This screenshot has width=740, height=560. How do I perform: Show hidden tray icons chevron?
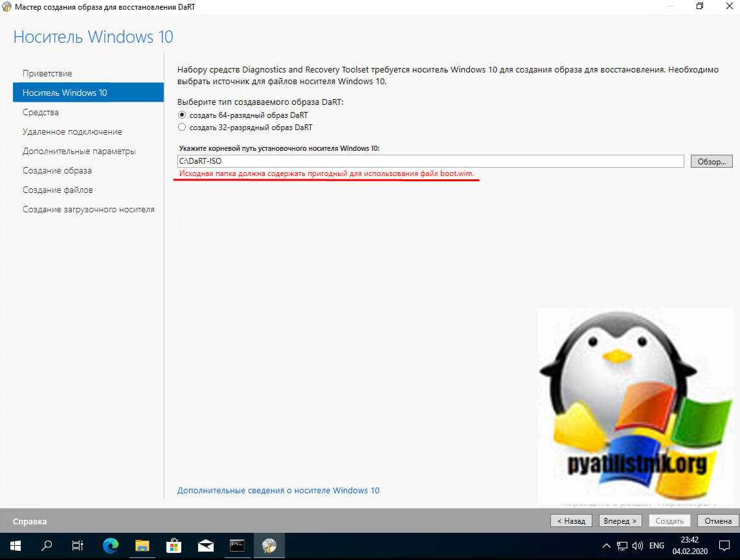[607, 546]
